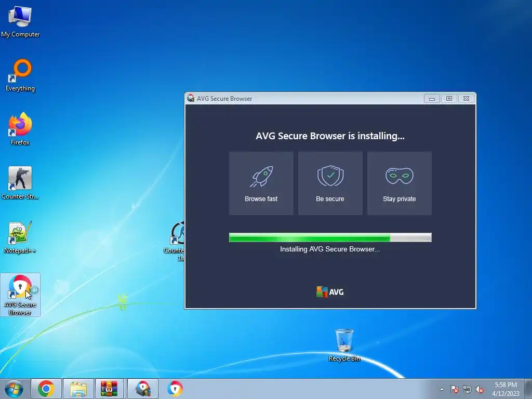This screenshot has width=532, height=399.
Task: Click the Browse fast rocket tile
Action: point(261,183)
